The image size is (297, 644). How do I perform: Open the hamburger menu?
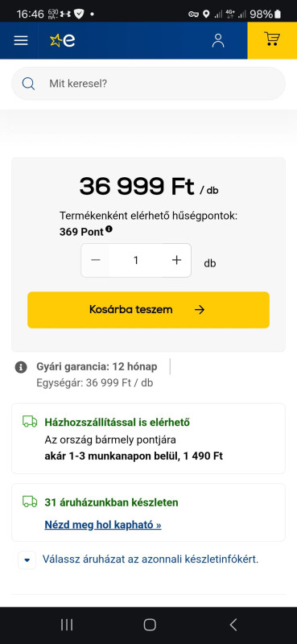pyautogui.click(x=21, y=40)
